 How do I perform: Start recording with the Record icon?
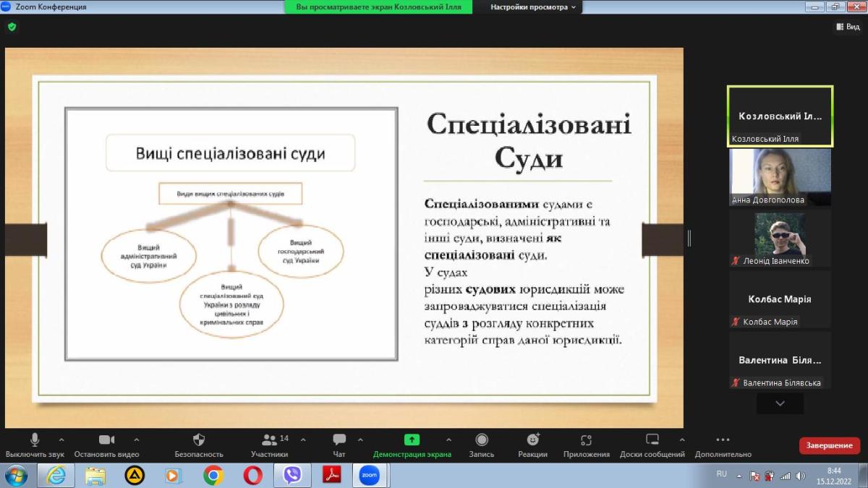pyautogui.click(x=482, y=440)
